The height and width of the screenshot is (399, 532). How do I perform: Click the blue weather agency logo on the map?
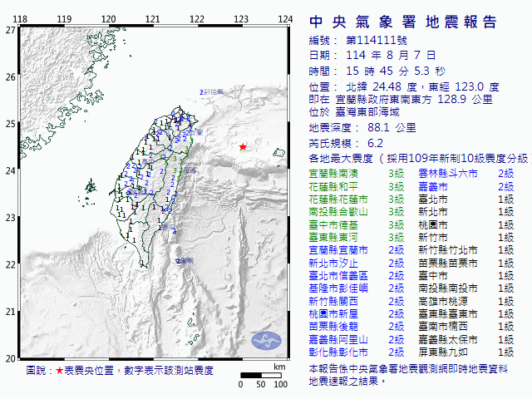266,341
